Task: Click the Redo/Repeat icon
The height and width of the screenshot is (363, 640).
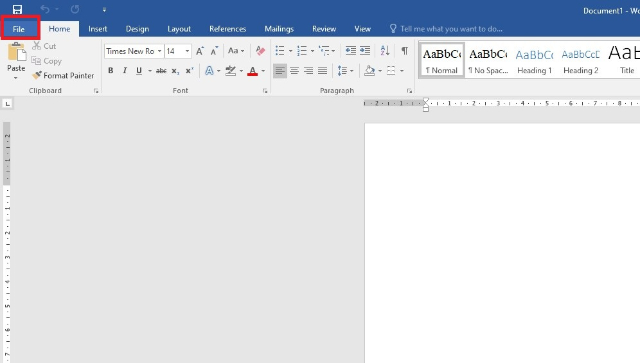Action: (x=75, y=9)
